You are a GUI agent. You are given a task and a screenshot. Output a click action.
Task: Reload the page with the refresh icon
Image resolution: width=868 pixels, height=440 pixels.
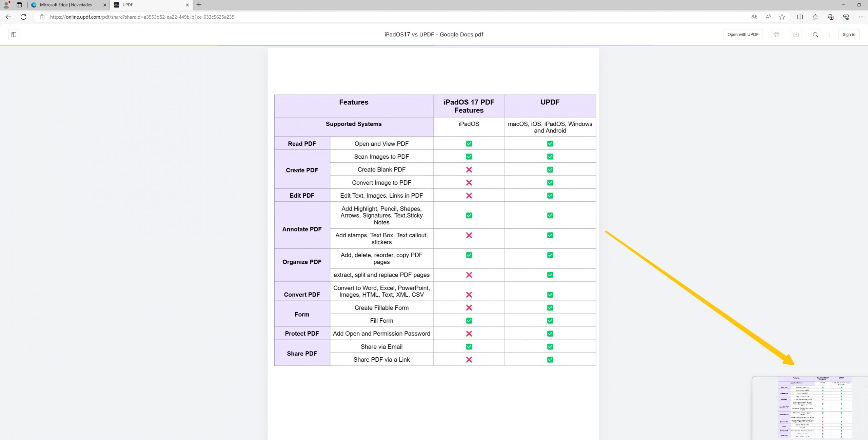click(x=23, y=17)
